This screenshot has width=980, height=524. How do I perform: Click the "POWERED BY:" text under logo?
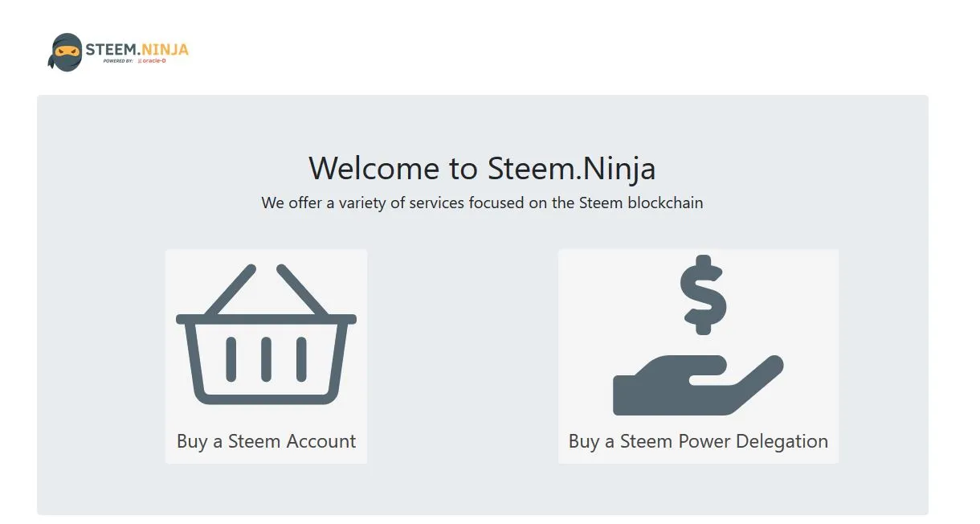tap(118, 61)
